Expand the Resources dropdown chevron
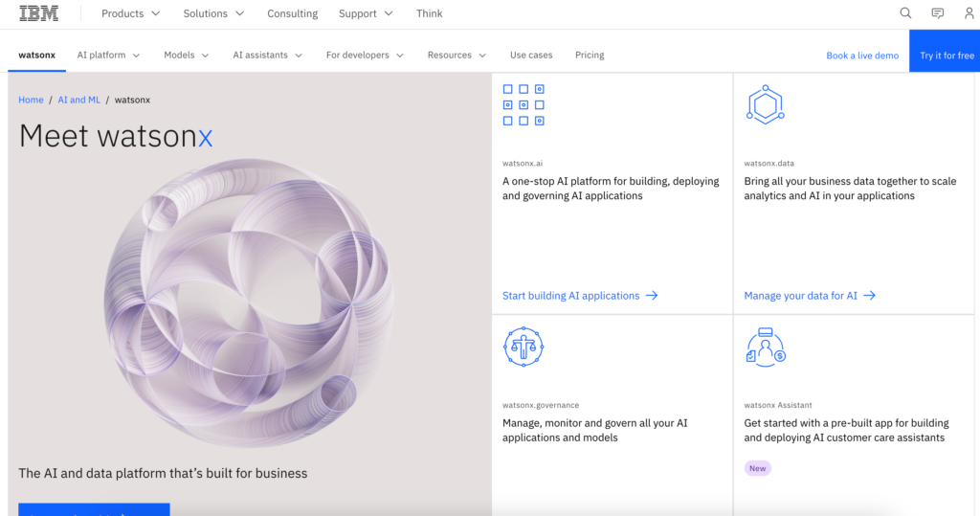Image resolution: width=980 pixels, height=516 pixels. tap(482, 55)
